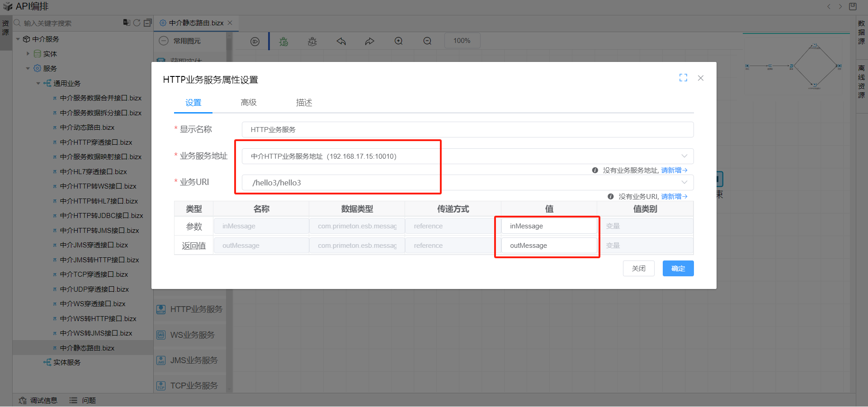Click 请新增 link for business service address
This screenshot has width=868, height=407.
[x=674, y=170]
